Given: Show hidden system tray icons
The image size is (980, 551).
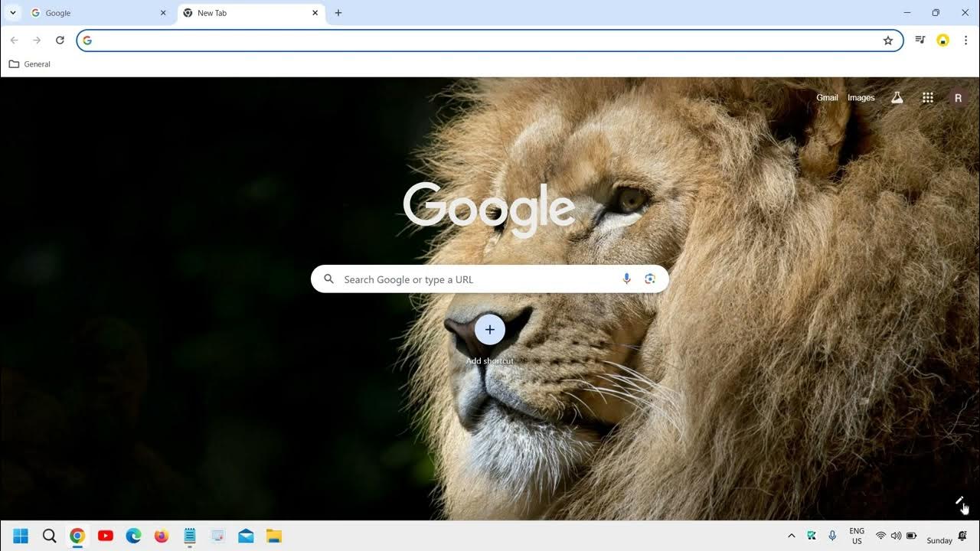Looking at the screenshot, I should click(791, 536).
